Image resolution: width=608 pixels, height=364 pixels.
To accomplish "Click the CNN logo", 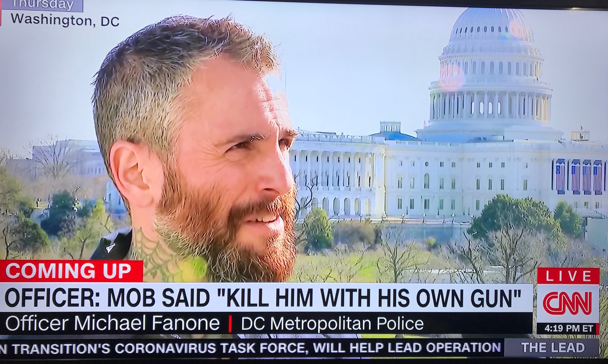I will pyautogui.click(x=568, y=303).
